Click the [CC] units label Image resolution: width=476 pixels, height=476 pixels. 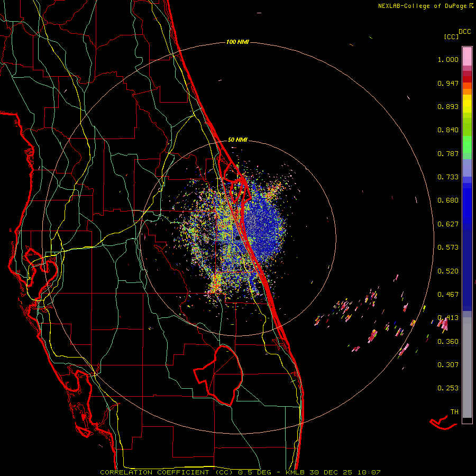pos(451,36)
